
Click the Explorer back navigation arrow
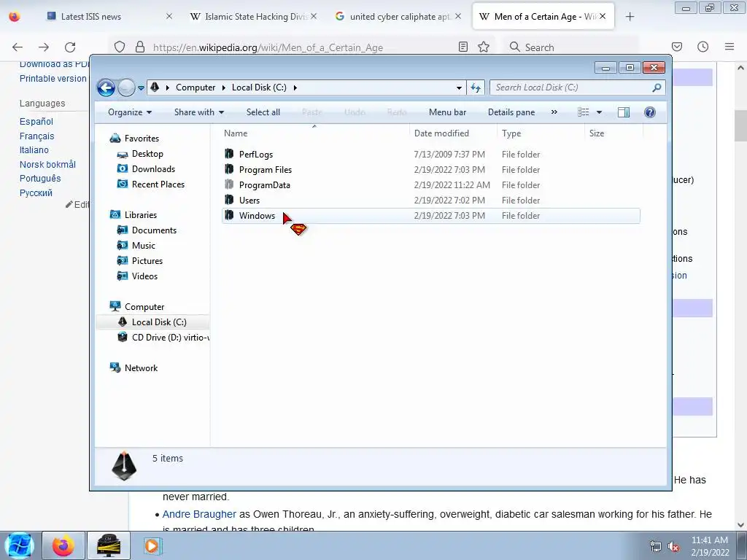click(106, 87)
